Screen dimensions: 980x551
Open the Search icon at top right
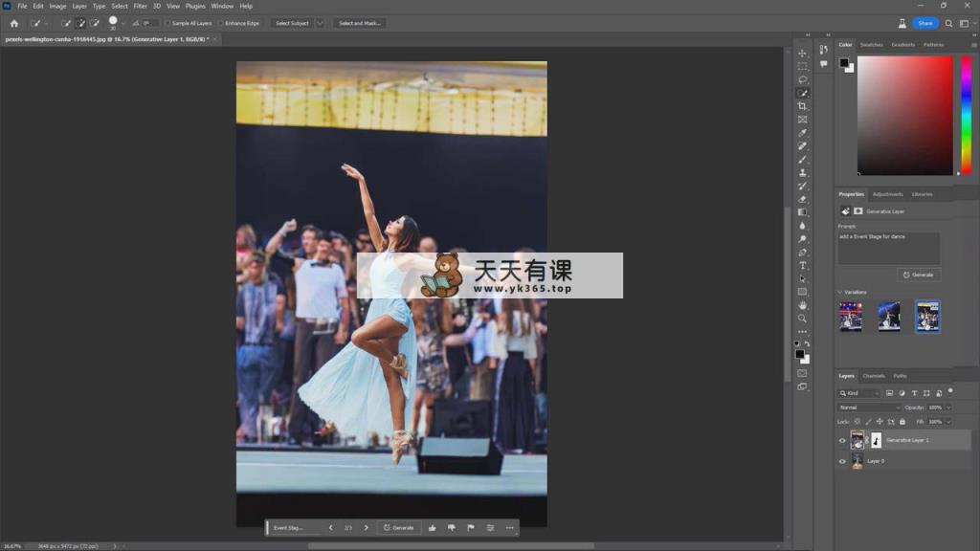948,23
